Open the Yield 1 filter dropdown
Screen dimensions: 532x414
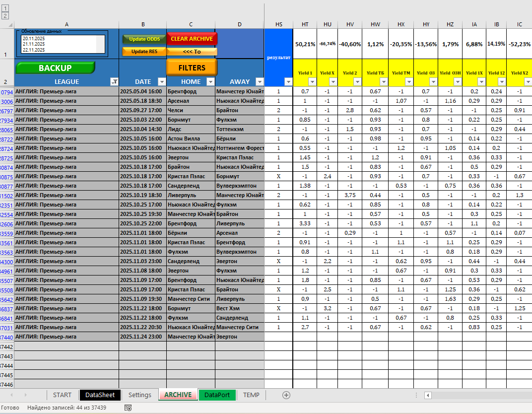[312, 82]
